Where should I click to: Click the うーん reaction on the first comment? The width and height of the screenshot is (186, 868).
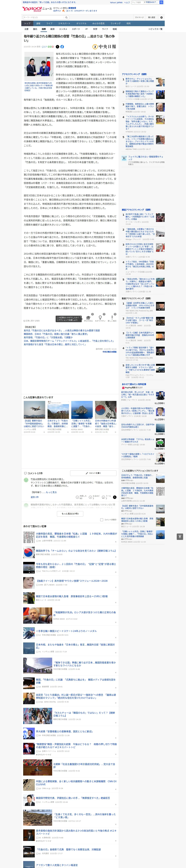[104, 497]
